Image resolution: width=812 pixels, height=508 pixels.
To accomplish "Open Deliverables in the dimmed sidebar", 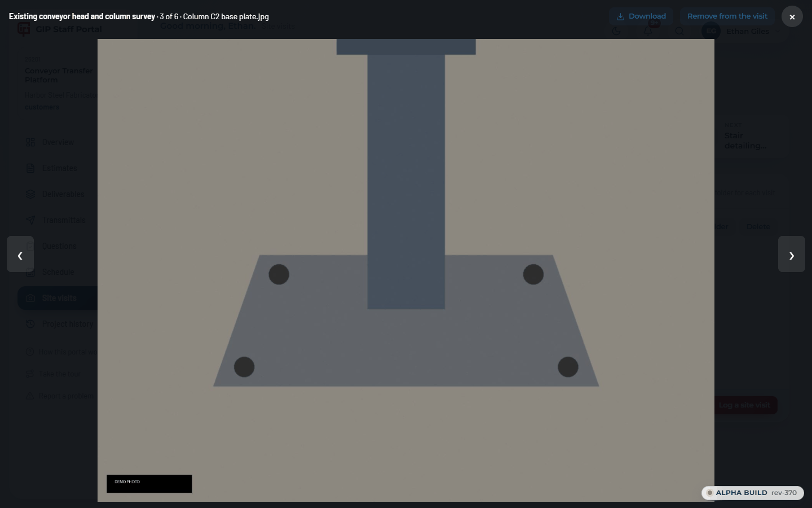I will [x=58, y=194].
